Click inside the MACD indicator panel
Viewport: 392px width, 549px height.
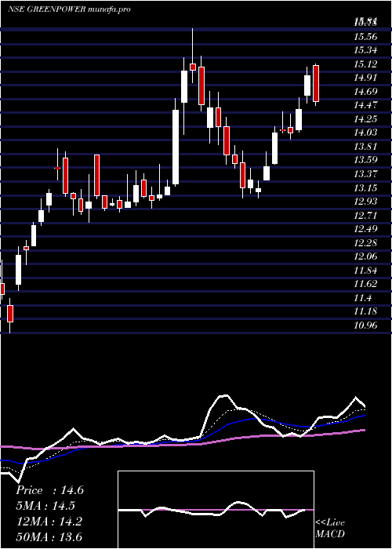(216, 510)
